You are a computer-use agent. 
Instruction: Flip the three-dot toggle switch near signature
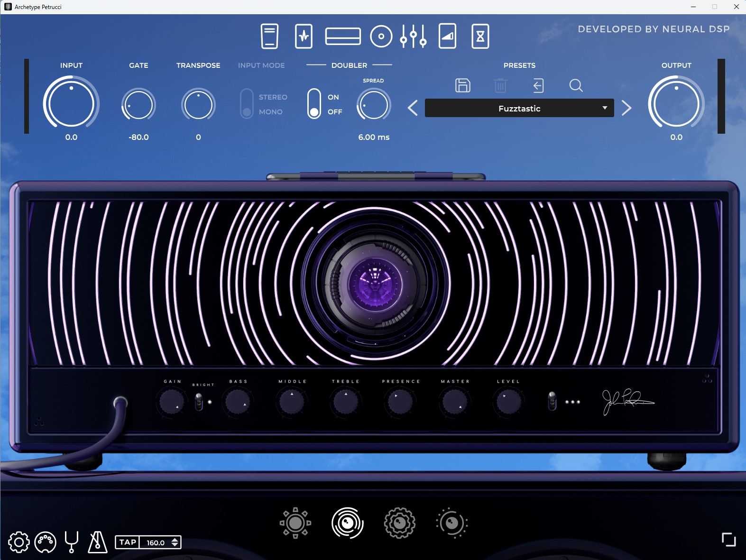pos(552,401)
